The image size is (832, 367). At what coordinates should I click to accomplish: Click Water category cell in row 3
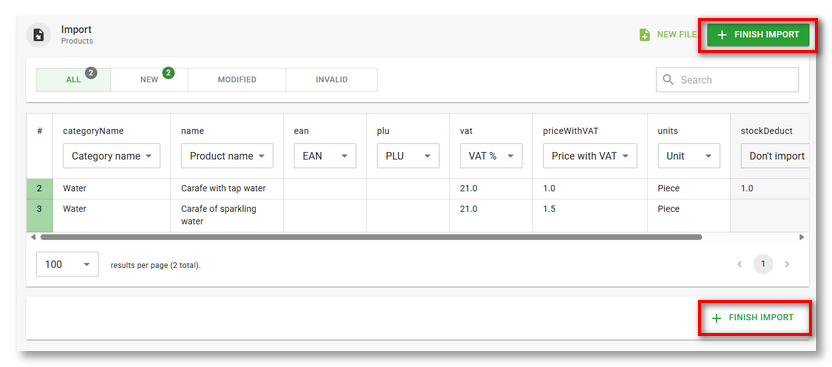[111, 215]
